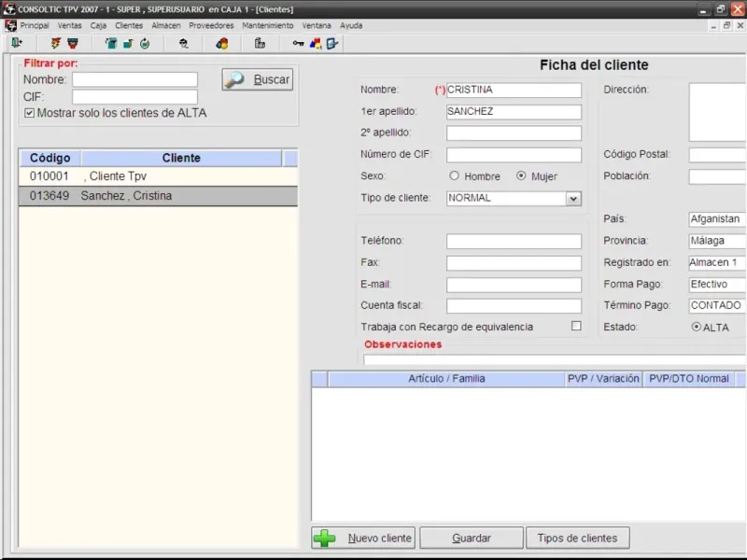Open the Almacen menu
This screenshot has height=560, width=747.
[166, 26]
